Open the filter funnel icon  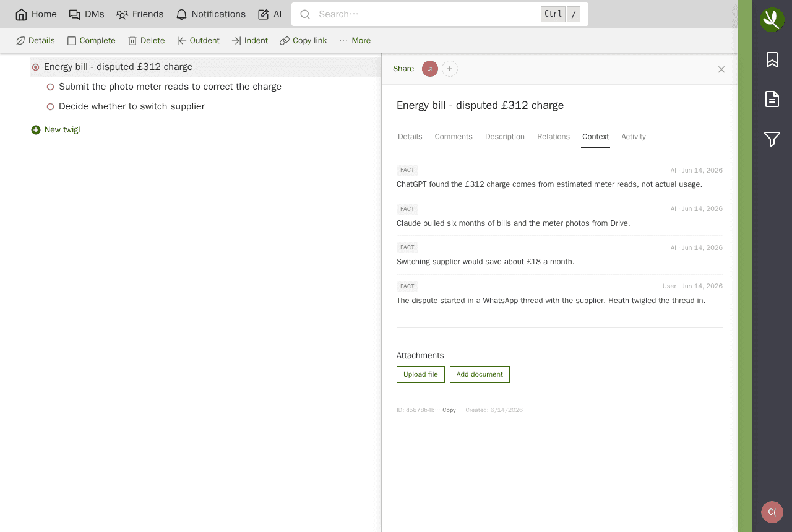772,139
